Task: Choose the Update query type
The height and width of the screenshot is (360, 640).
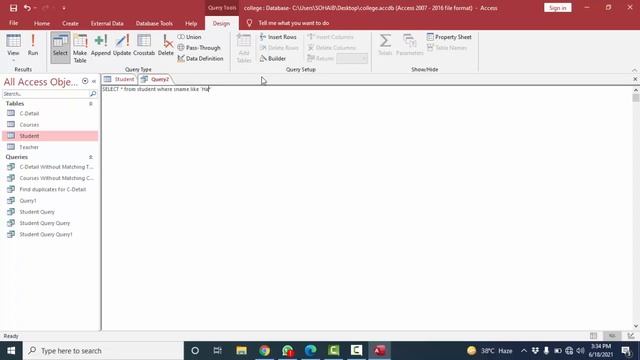Action: (122, 45)
